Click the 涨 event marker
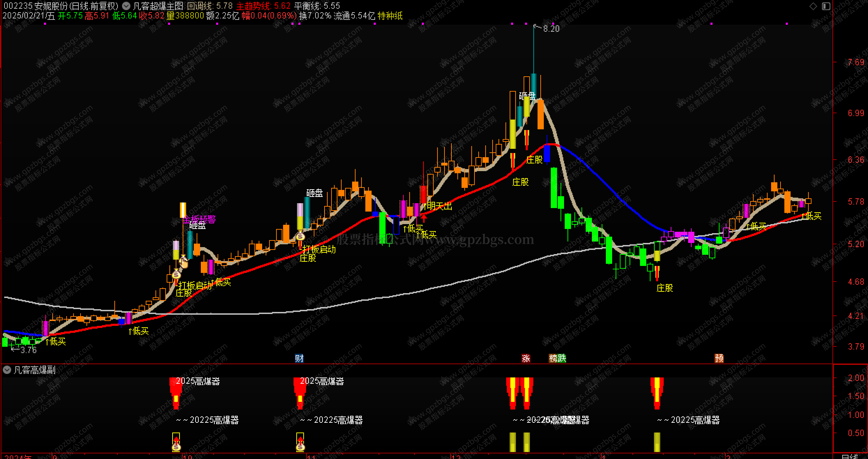 pos(526,358)
